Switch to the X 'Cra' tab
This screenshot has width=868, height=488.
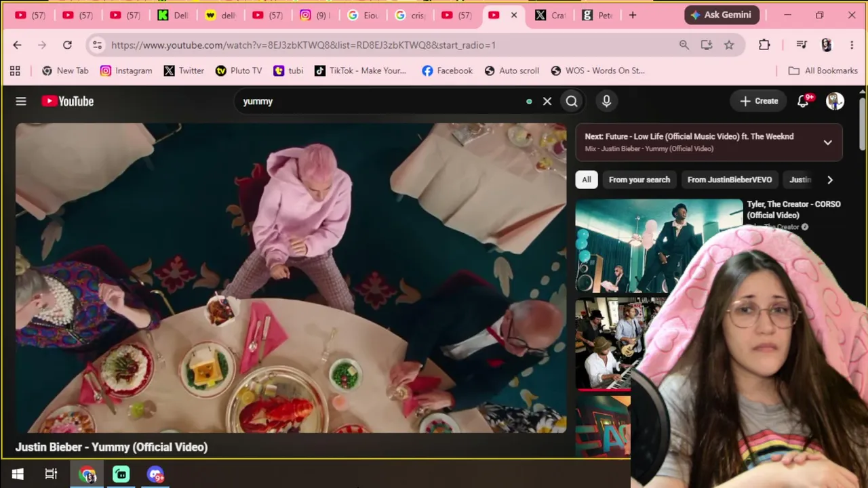point(550,15)
